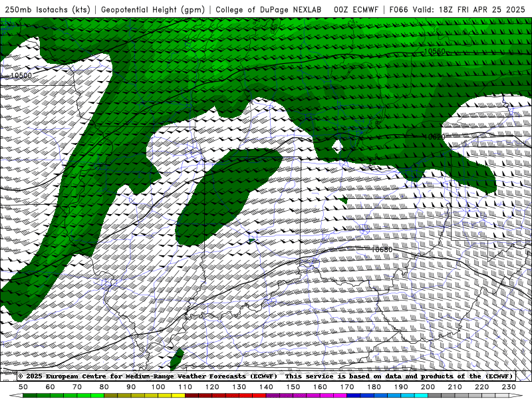Click the 140 value on the color scale
This screenshot has height=399, width=532.
[266, 387]
